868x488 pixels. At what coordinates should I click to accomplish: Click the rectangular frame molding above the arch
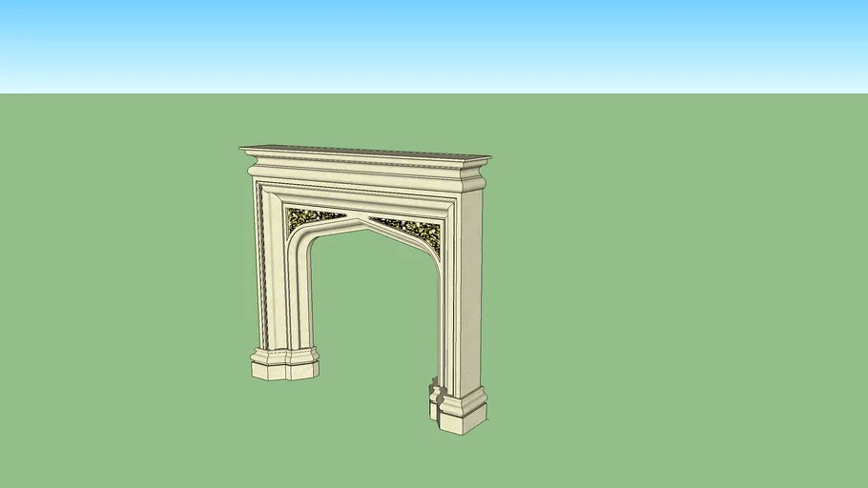point(362,197)
